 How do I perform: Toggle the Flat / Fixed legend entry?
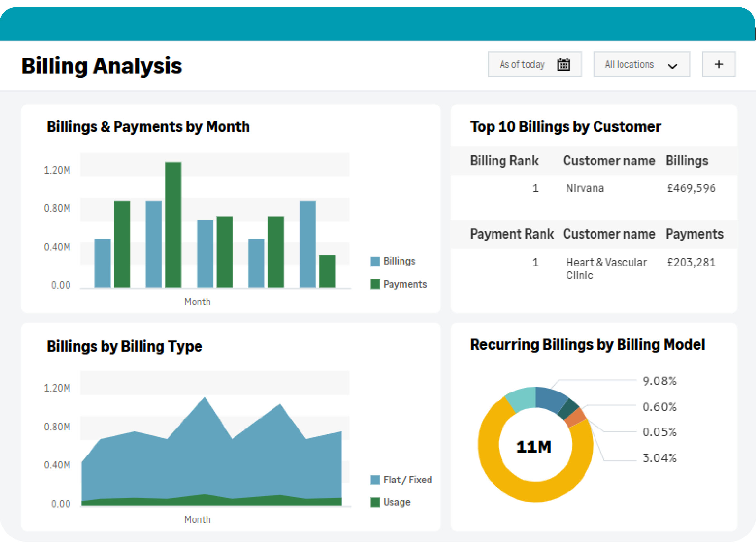[407, 480]
